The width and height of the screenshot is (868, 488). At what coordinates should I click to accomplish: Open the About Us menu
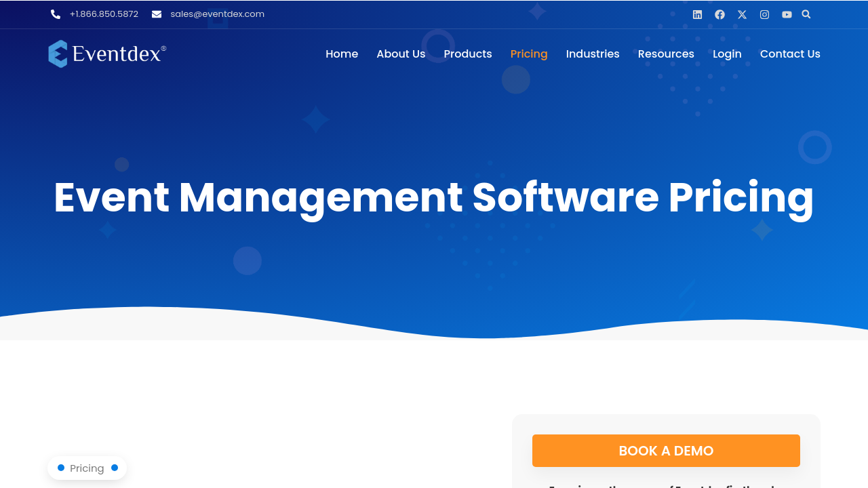click(x=401, y=54)
